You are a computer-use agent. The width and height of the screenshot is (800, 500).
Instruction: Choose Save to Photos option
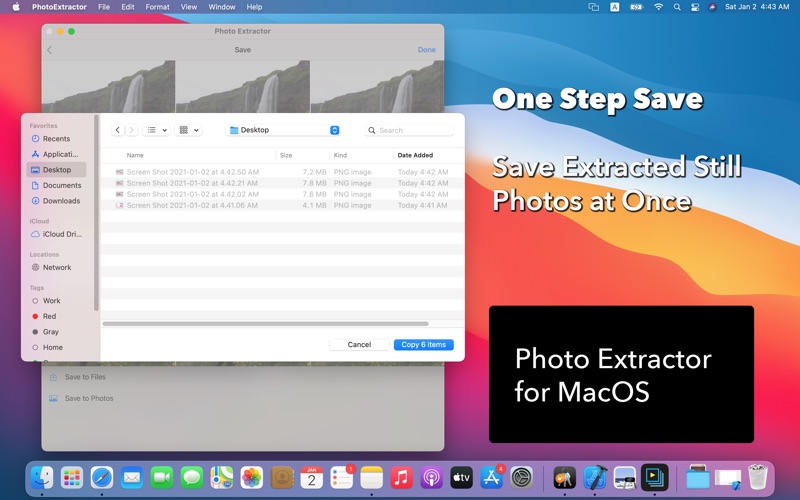[82, 398]
